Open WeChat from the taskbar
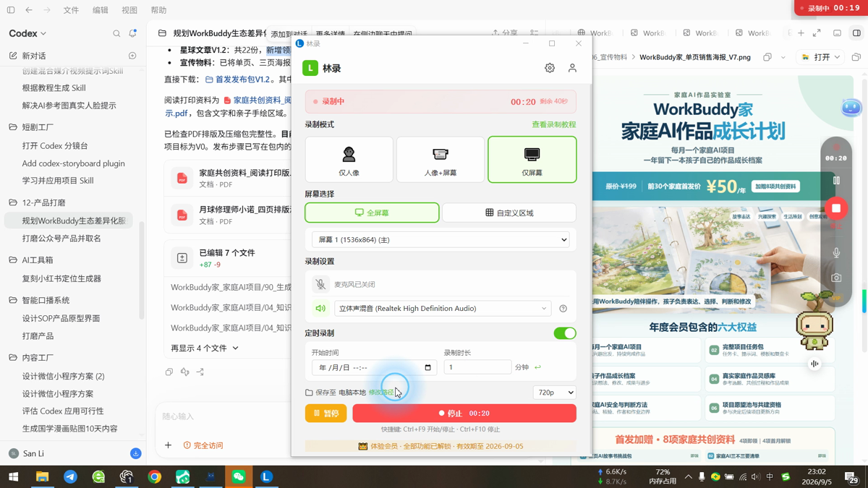This screenshot has height=488, width=868. 239,476
